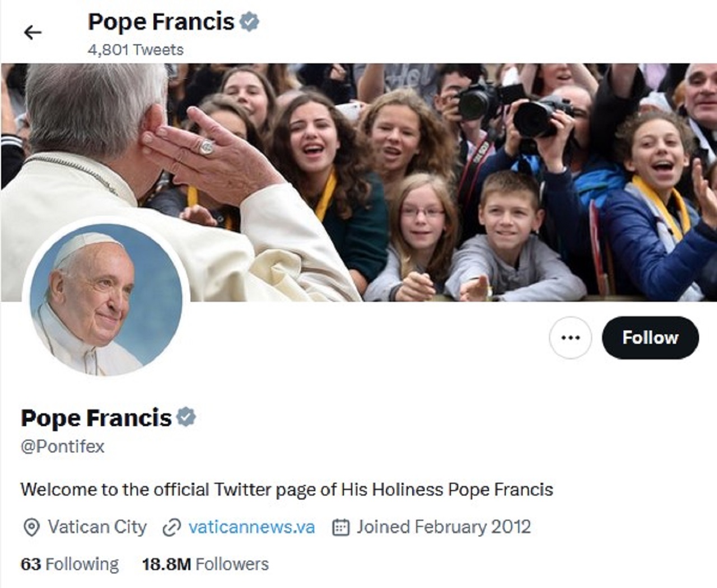Click the calendar icon next to Joined
717x588 pixels.
(x=341, y=528)
